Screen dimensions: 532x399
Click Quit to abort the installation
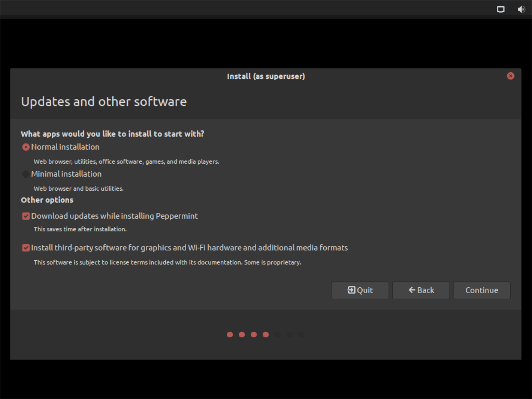[360, 290]
